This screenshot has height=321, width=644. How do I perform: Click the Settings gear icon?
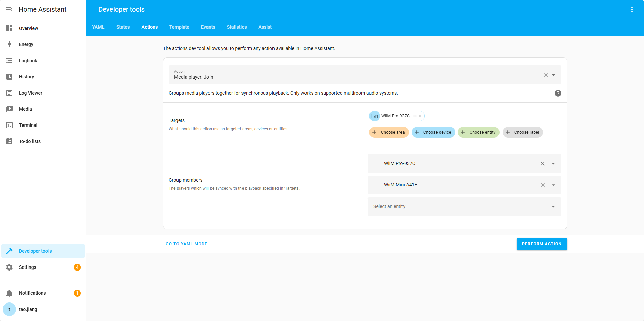(x=9, y=267)
